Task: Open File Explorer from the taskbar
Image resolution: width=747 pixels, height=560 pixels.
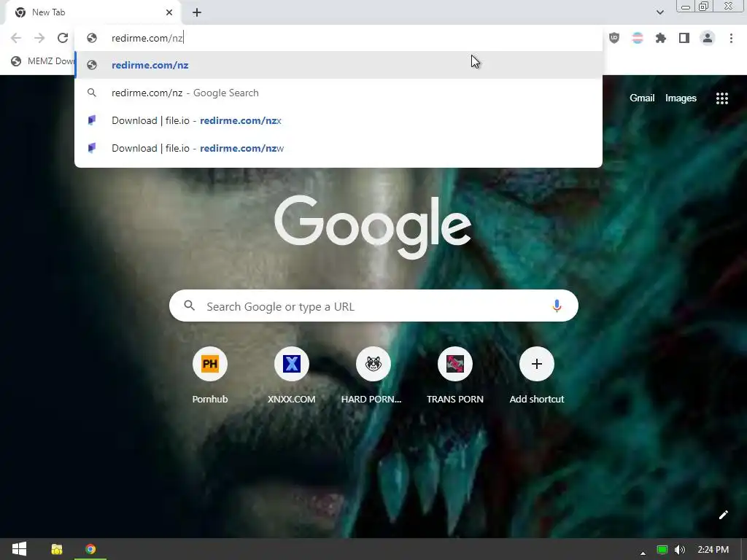Action: point(57,549)
